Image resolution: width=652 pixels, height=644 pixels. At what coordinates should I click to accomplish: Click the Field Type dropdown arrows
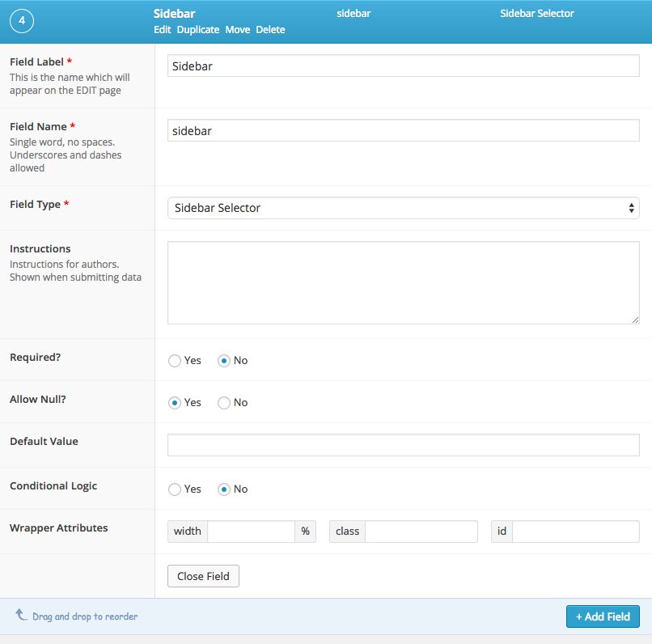coord(631,208)
